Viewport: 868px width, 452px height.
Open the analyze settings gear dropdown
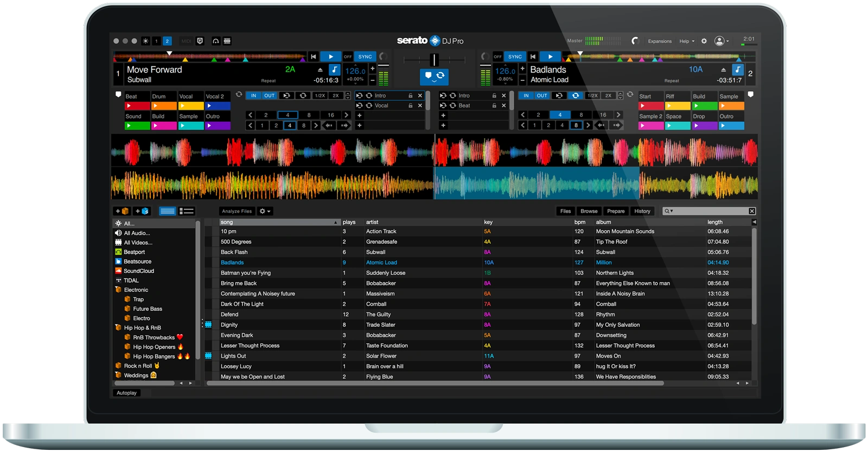[265, 211]
